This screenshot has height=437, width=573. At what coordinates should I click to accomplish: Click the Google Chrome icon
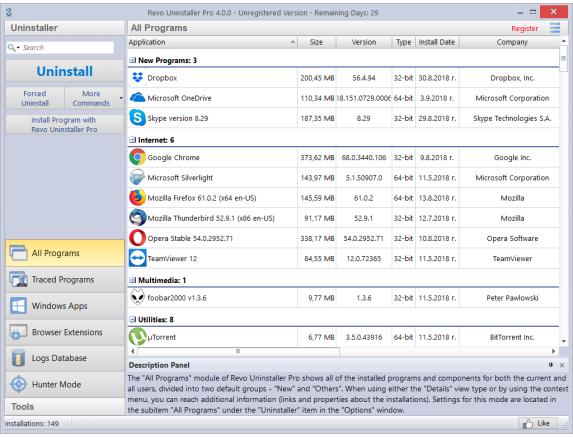click(137, 157)
